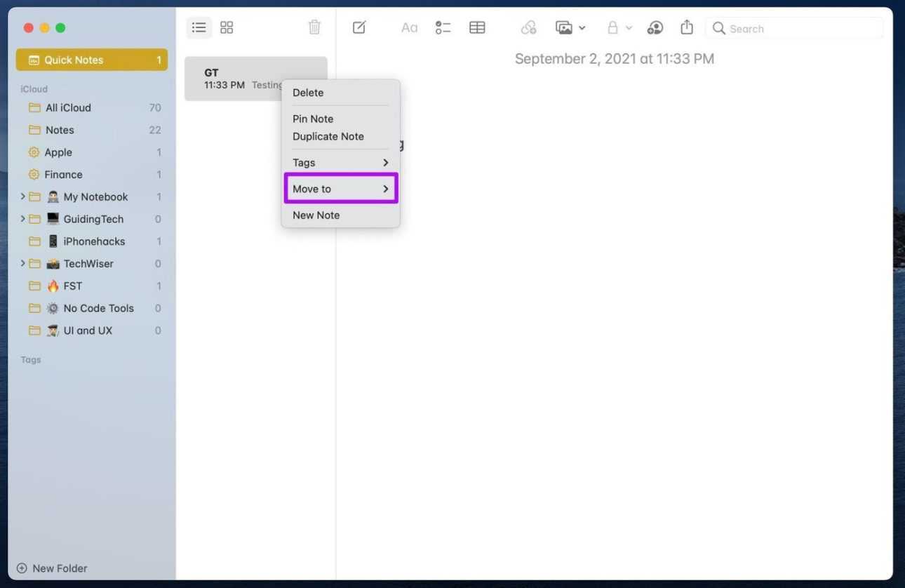Open the Quick Notes folder

click(91, 60)
